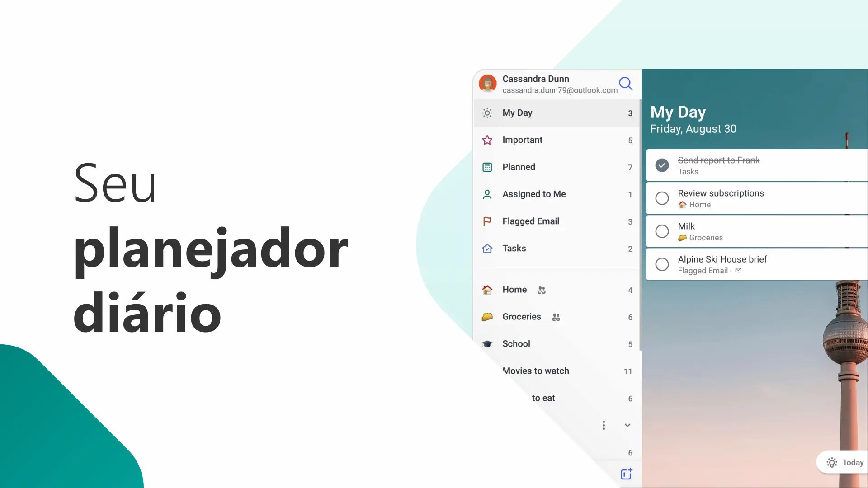Viewport: 868px width, 488px height.
Task: Select the Home shared list
Action: pos(514,290)
